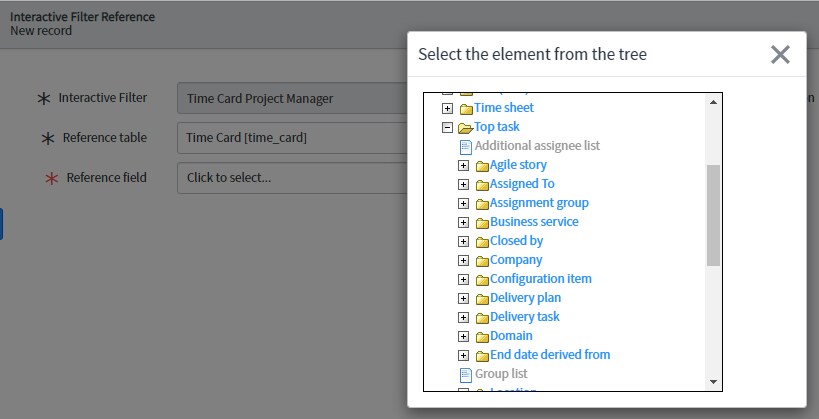
Task: Pick the Company field
Action: (x=516, y=260)
